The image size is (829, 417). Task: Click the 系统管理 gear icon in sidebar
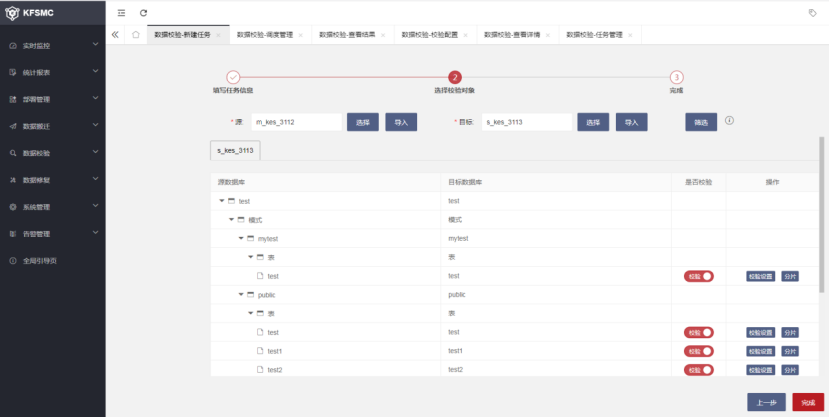point(13,207)
